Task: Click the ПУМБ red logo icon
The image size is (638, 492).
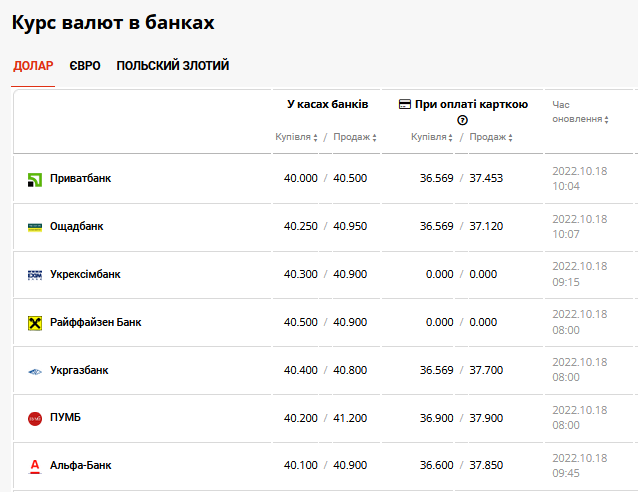Action: coord(35,418)
